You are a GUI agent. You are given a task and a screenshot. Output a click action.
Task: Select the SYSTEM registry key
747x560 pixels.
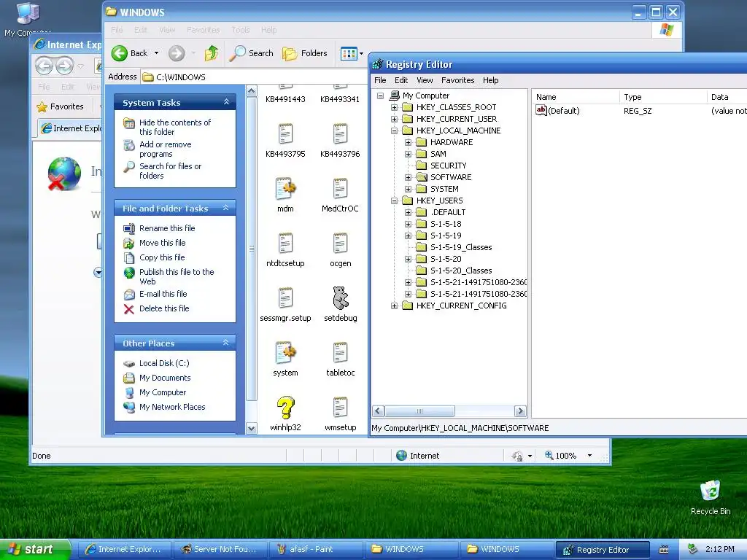pyautogui.click(x=444, y=189)
